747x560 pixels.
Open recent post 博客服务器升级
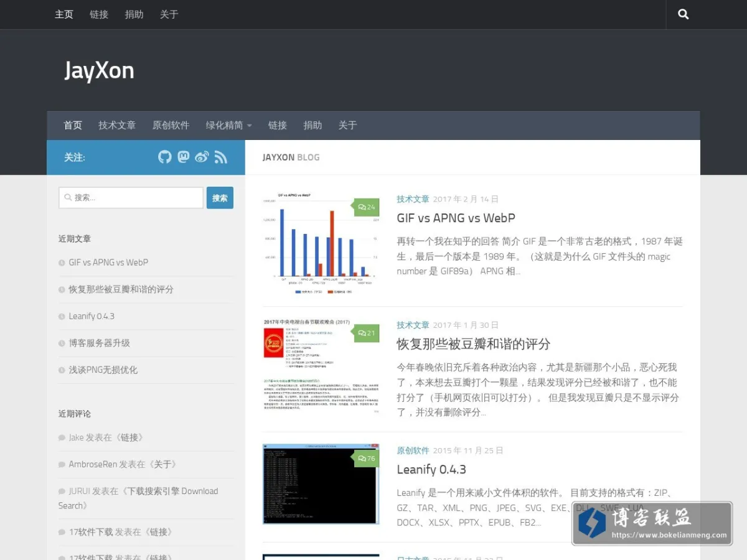coord(99,343)
